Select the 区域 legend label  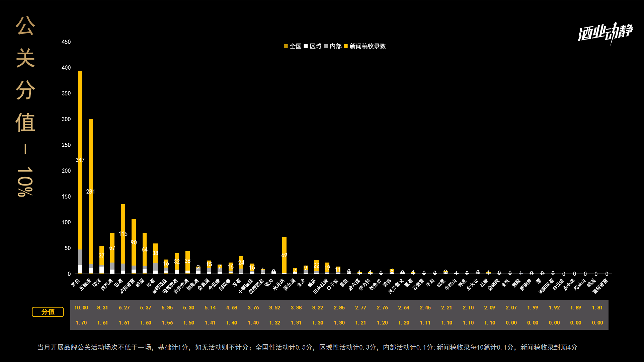[x=316, y=46]
